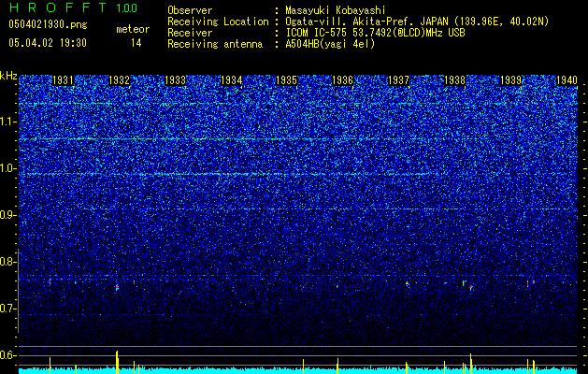This screenshot has width=588, height=374.
Task: Click the meteor echo just after 1938
Action: tap(470, 287)
